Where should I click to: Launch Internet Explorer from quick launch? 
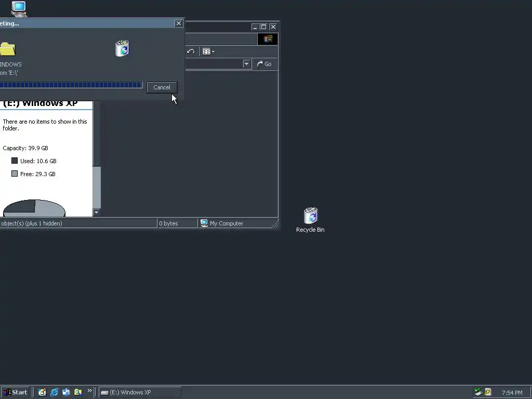click(54, 392)
